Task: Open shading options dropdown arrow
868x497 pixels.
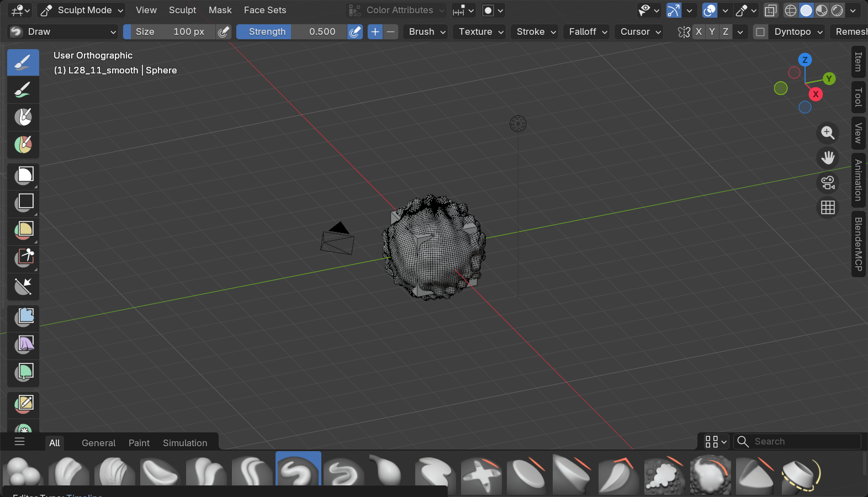Action: (x=853, y=10)
